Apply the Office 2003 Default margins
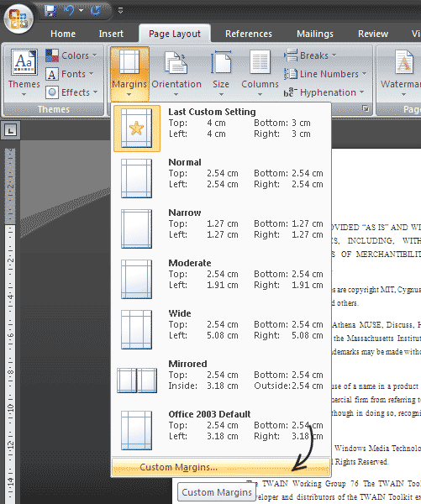This screenshot has width=421, height=504. point(221,430)
